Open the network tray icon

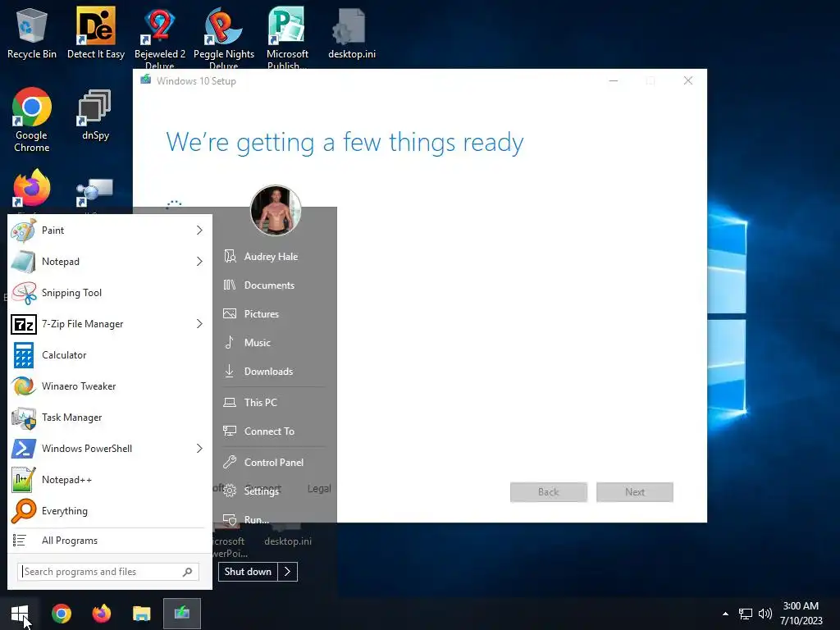(745, 614)
